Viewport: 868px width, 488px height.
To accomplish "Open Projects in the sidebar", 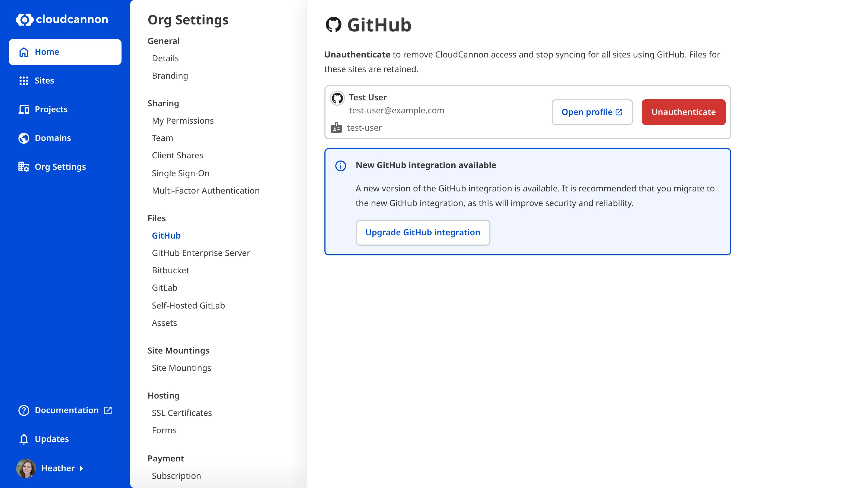I will (65, 110).
